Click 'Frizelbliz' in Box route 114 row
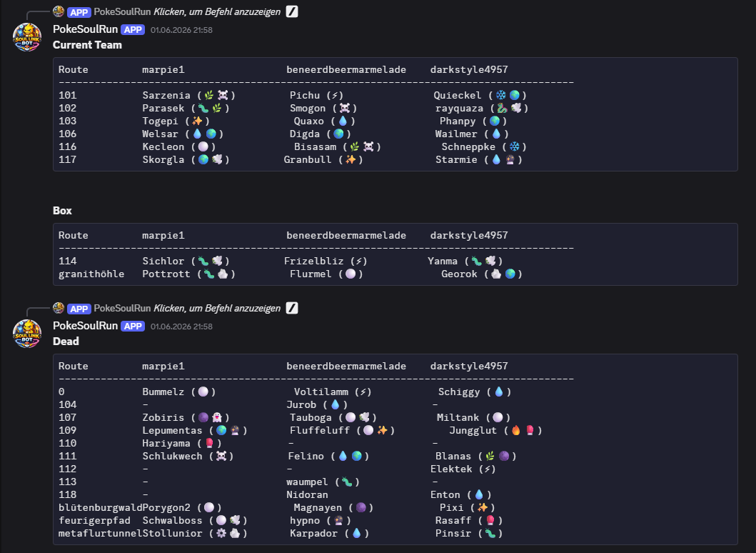756x553 pixels. pos(314,261)
